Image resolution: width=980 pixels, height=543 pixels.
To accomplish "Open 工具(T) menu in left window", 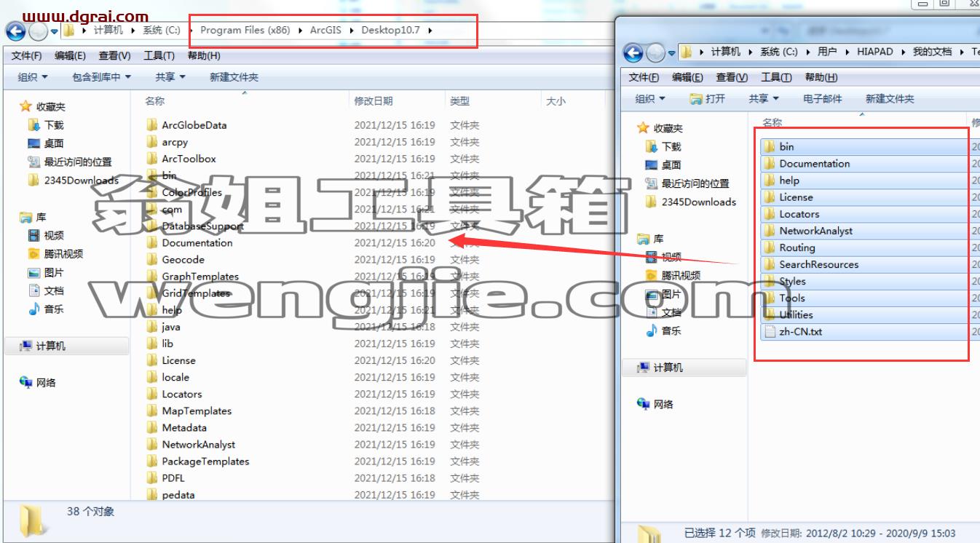I will (x=159, y=56).
